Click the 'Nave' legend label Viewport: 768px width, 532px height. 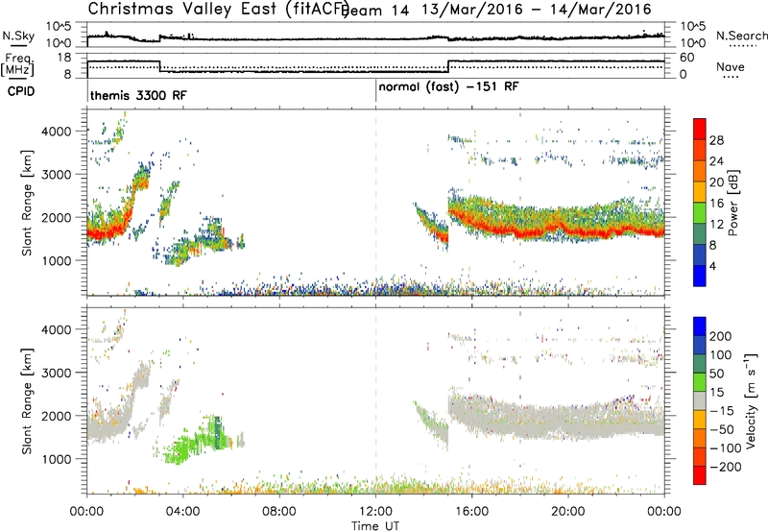(731, 66)
